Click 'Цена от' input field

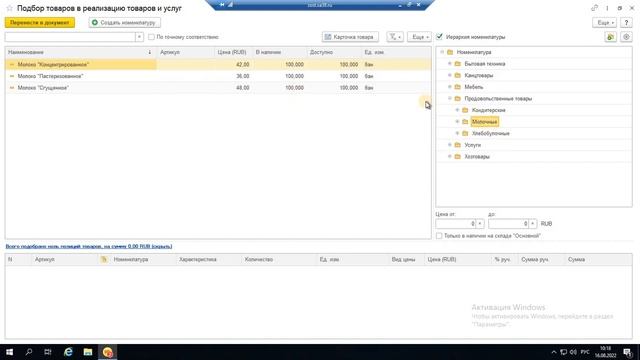456,224
